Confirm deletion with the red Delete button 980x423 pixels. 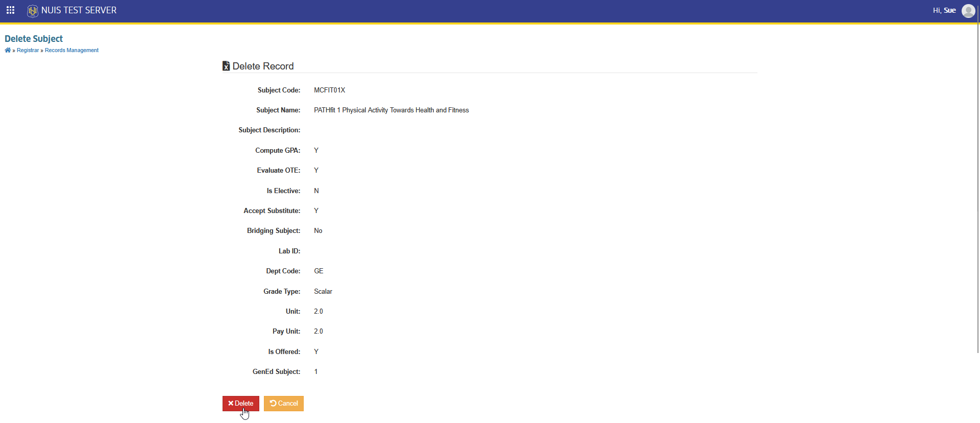click(241, 404)
